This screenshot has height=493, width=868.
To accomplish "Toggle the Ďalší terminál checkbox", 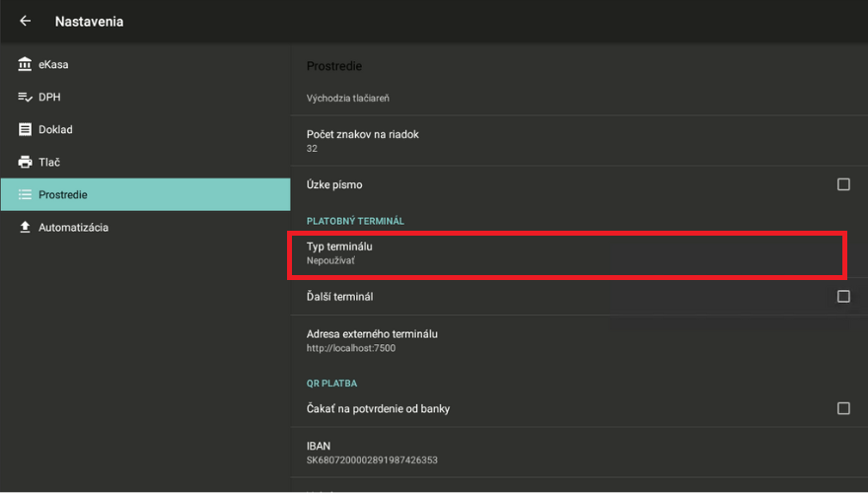I will [843, 296].
